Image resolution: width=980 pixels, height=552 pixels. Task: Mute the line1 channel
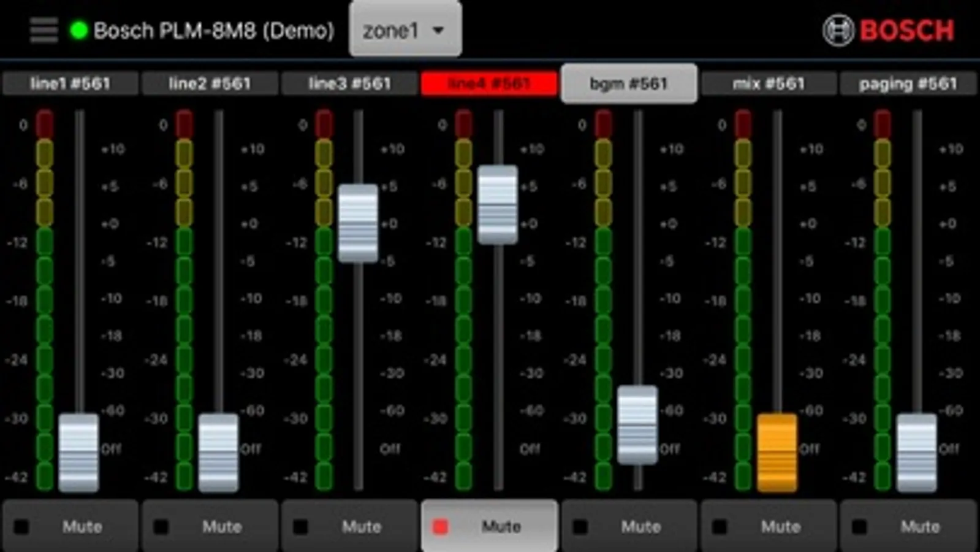70,526
